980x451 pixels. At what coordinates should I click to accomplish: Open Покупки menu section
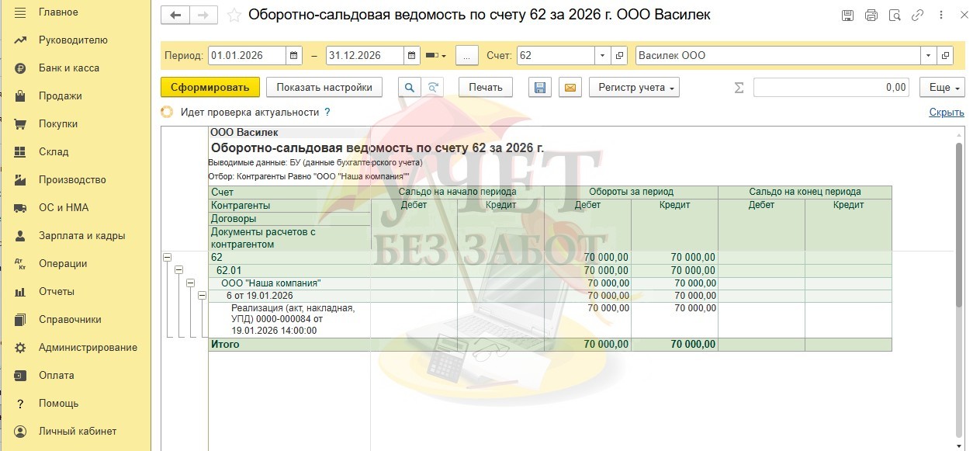(58, 124)
